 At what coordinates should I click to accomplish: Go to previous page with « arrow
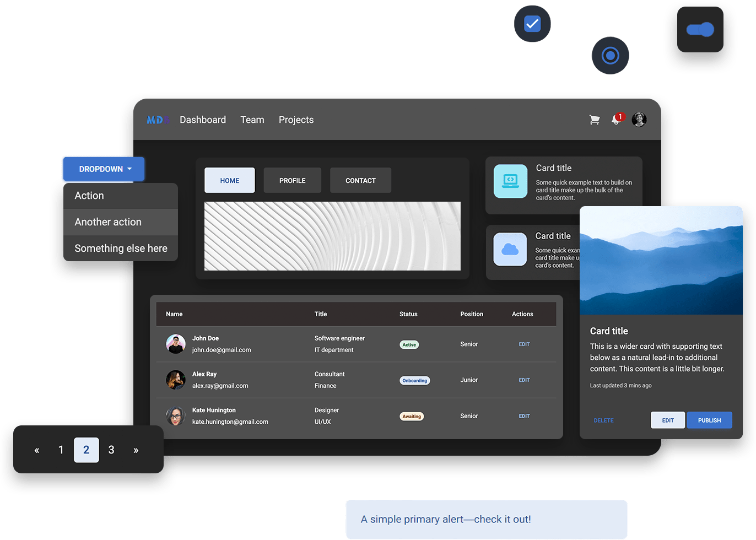click(37, 450)
